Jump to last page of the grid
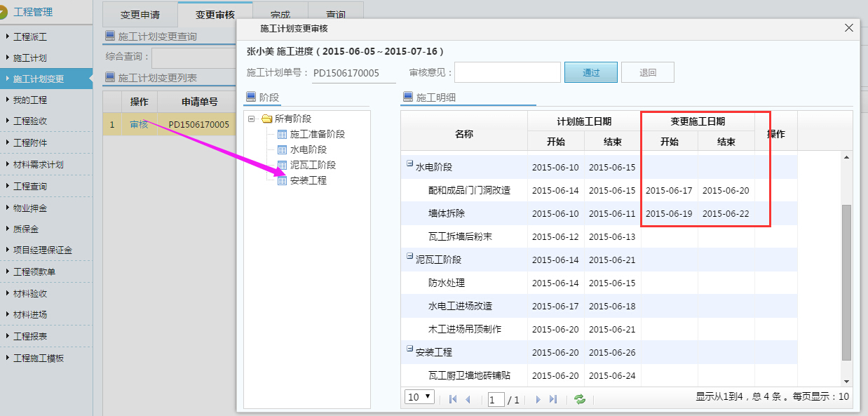Screen dimensions: 868x416 (553, 399)
